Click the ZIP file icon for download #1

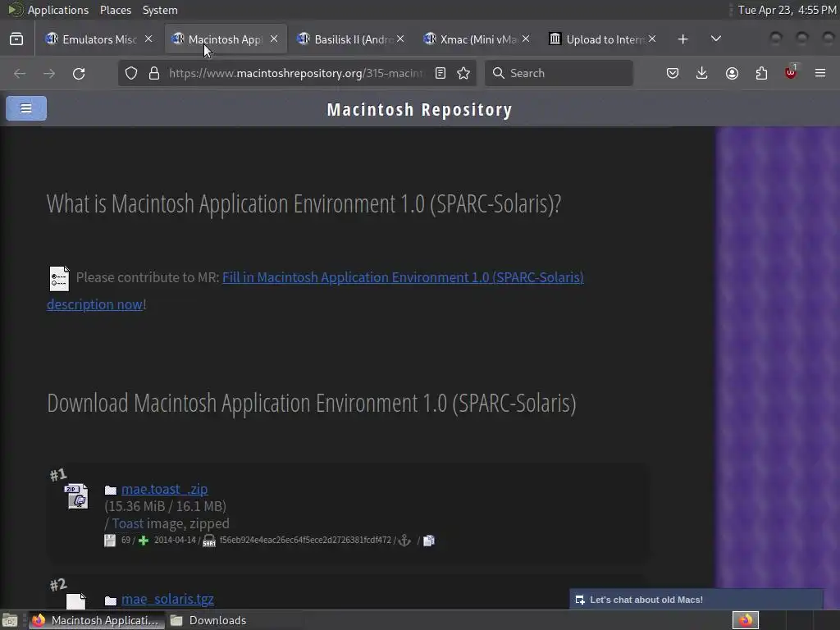click(x=76, y=496)
